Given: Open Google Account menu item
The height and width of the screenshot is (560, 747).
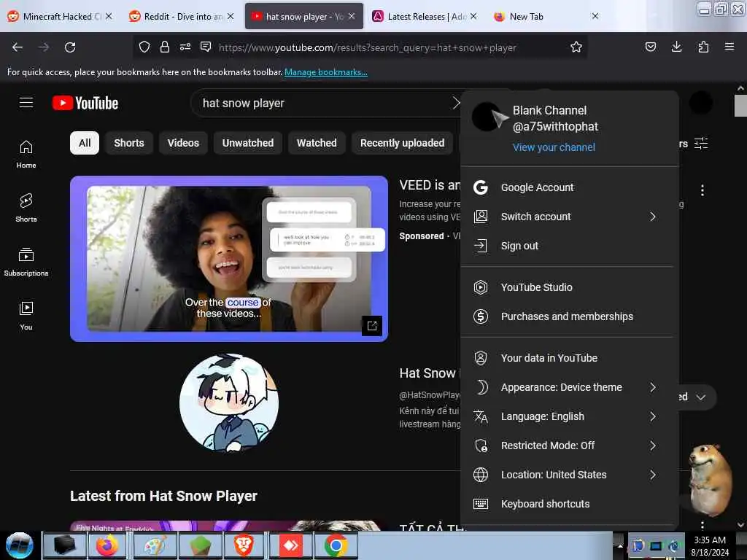Looking at the screenshot, I should [569, 187].
